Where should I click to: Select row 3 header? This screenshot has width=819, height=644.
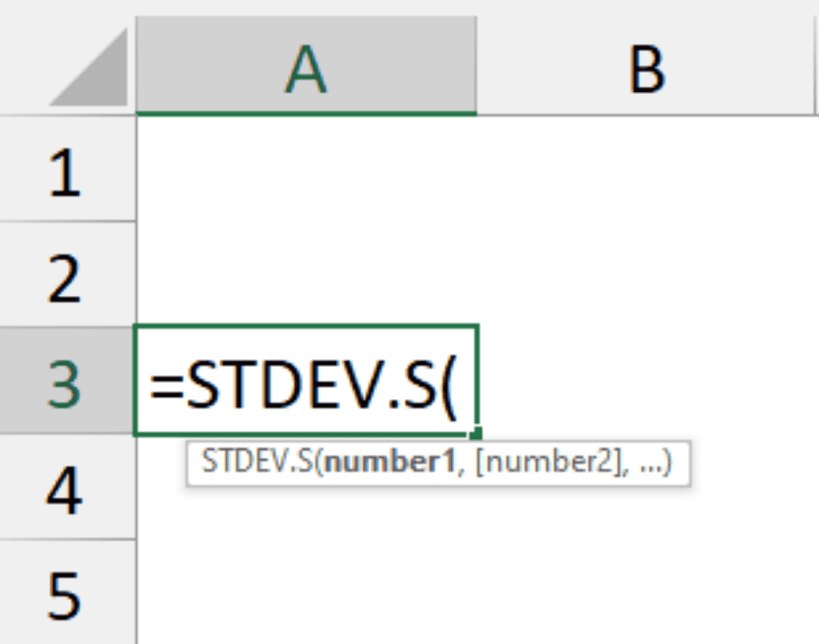[x=68, y=378]
